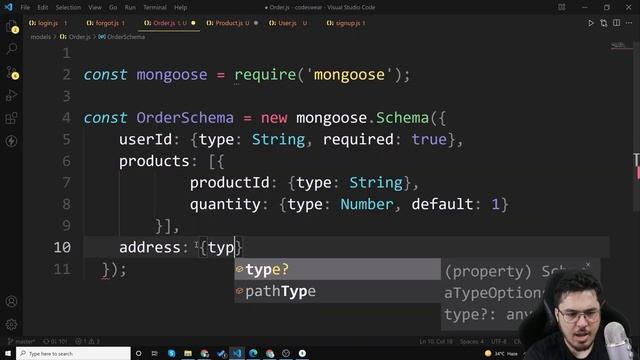Click 'address' on line 10
Viewport: 640px width, 360px height.
(x=150, y=247)
